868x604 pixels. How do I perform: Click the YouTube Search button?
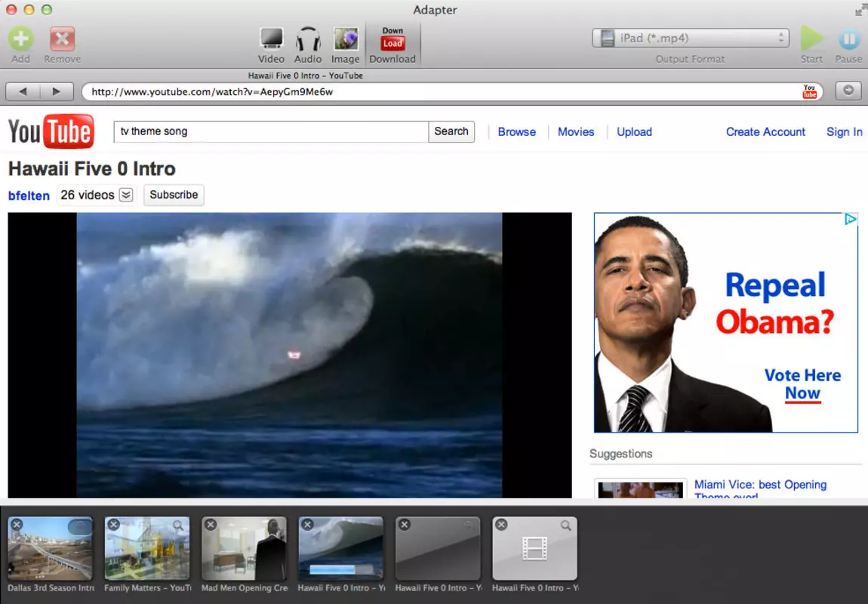(451, 131)
